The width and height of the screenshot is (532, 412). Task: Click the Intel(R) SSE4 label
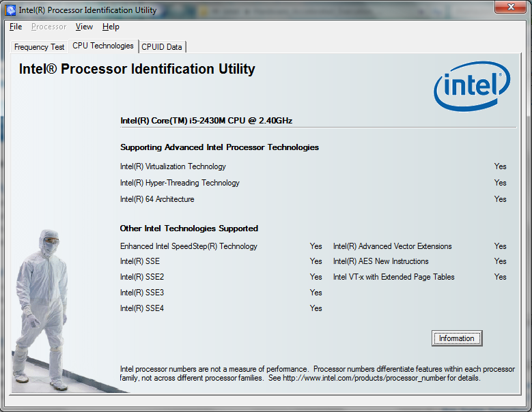142,308
